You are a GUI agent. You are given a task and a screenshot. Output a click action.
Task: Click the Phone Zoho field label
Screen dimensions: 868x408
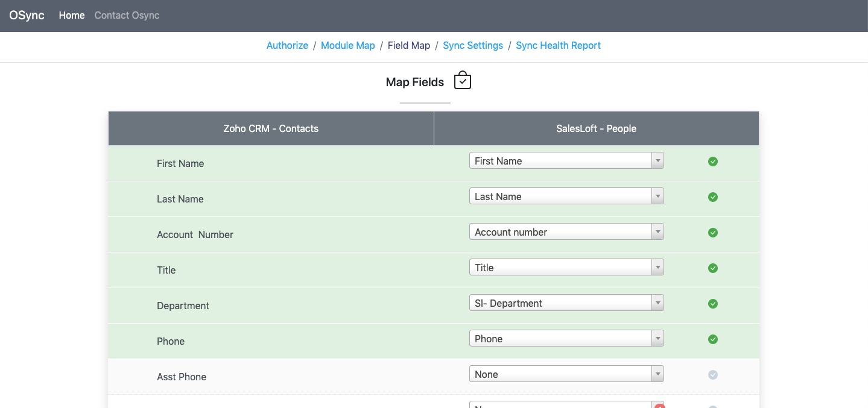coord(171,341)
